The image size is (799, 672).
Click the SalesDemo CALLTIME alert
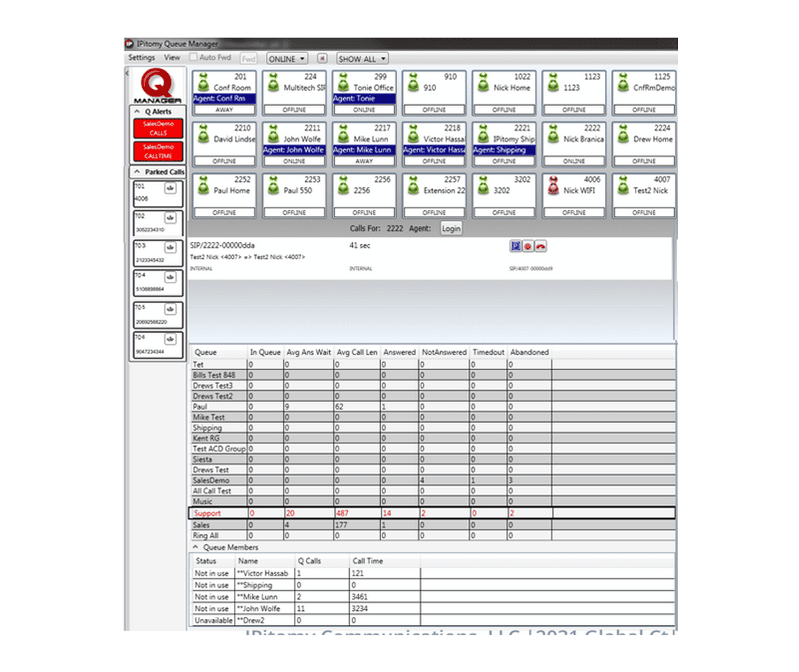pos(158,152)
